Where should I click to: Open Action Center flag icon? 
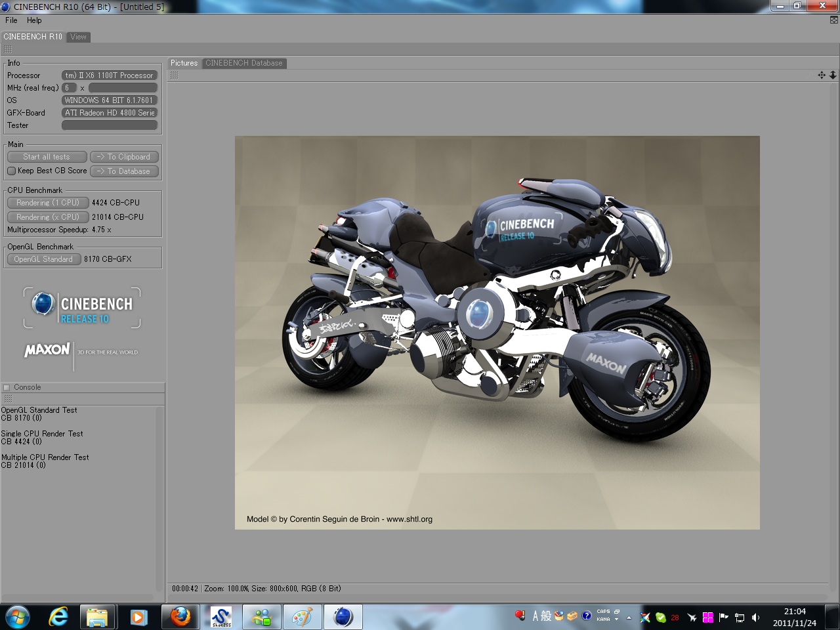(x=724, y=618)
